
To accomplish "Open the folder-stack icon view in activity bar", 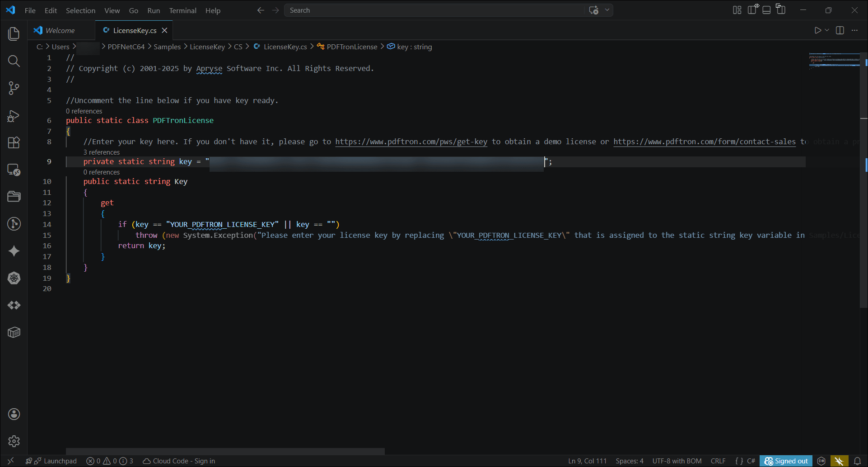I will click(x=14, y=197).
